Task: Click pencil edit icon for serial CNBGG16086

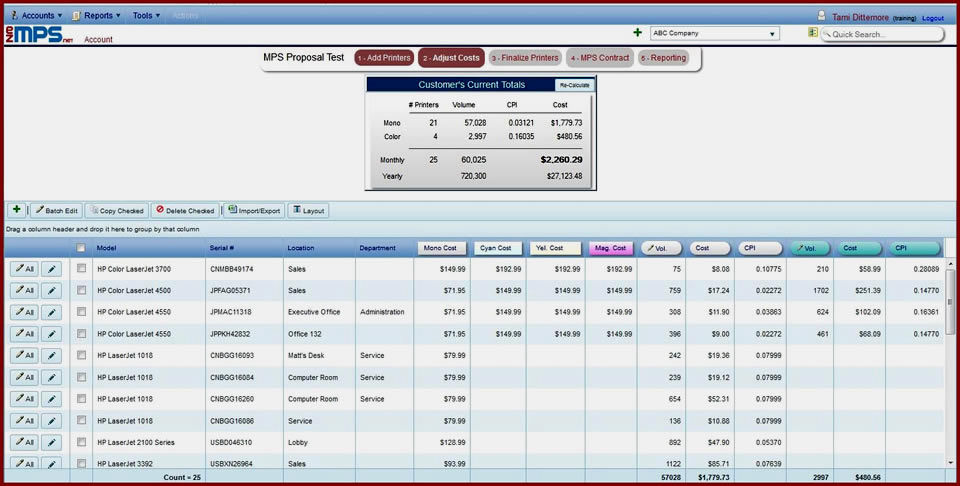Action: pos(51,421)
